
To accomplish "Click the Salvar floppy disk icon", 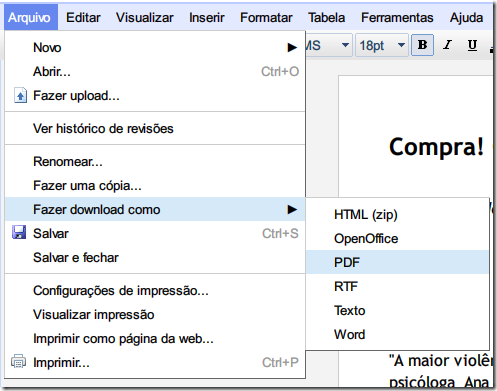I will click(x=19, y=232).
